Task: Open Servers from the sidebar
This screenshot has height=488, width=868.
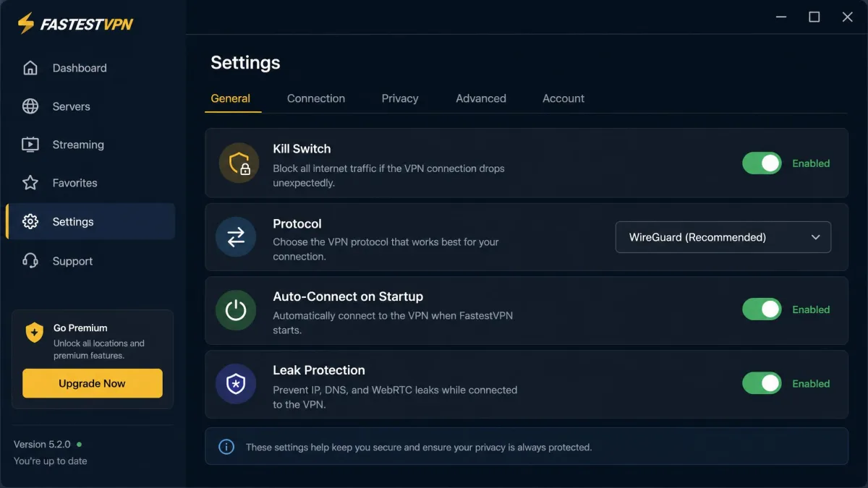Action: [90, 106]
